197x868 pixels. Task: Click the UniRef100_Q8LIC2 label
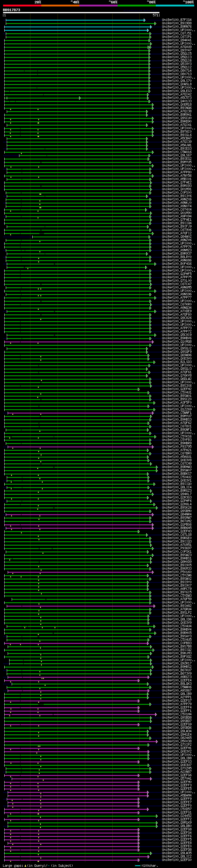click(177, 856)
